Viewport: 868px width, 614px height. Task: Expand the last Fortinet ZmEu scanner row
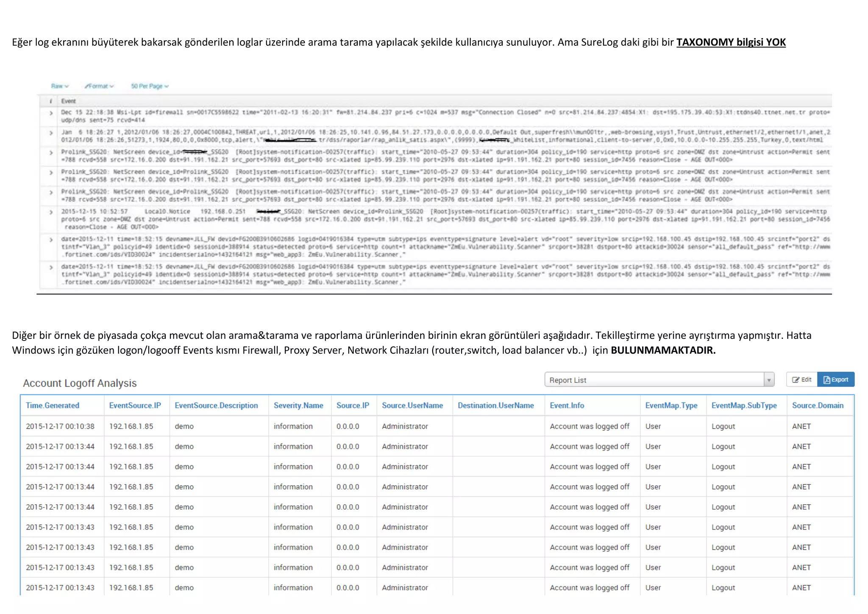pos(51,267)
